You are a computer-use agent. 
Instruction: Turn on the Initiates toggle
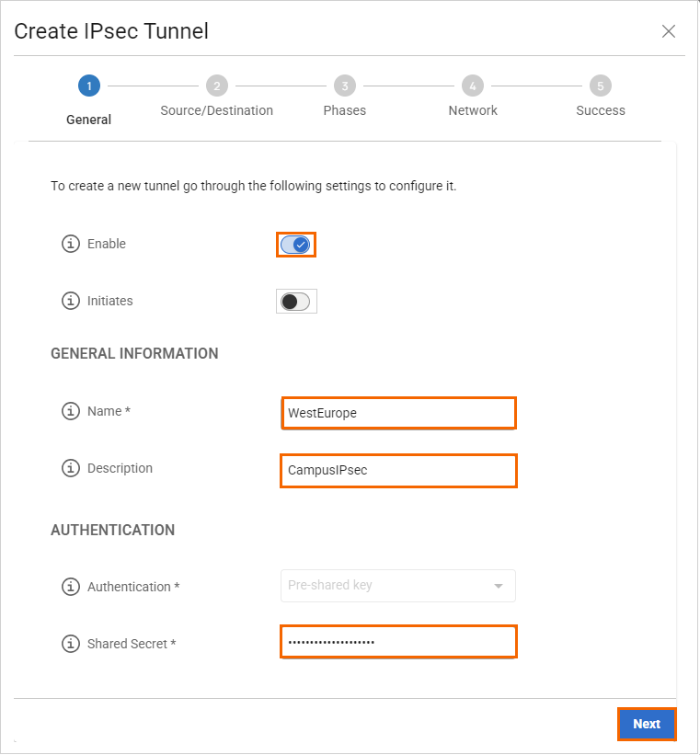coord(295,302)
